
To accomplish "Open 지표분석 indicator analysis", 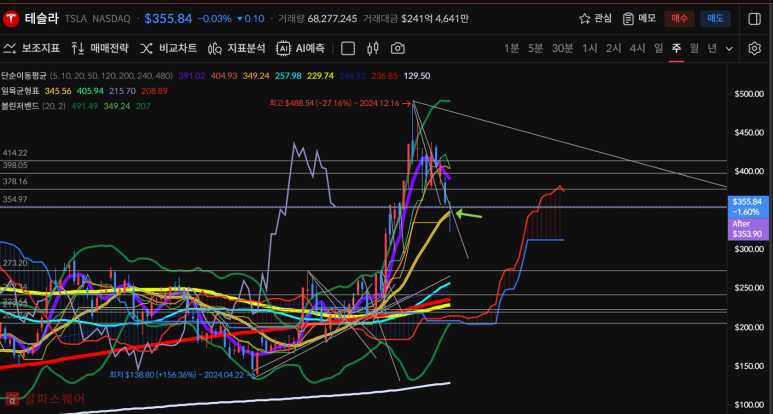I will 237,48.
